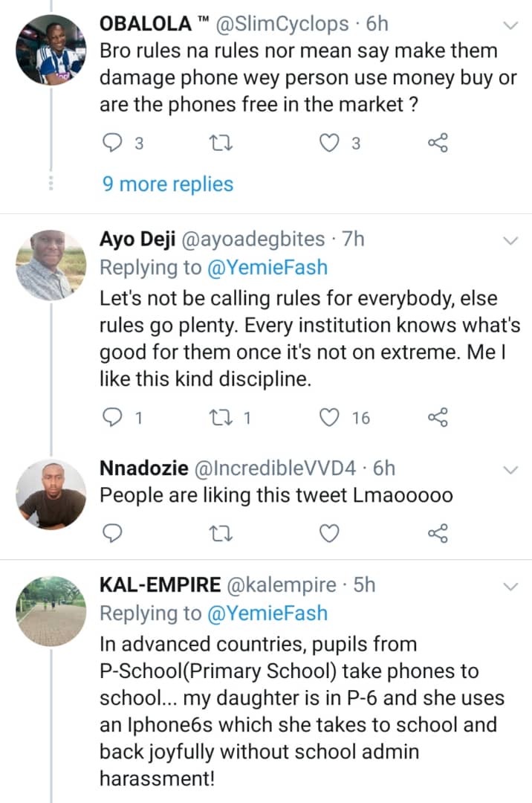The image size is (532, 803).
Task: Open OBALOLA tweet options chevron
Action: coord(511,25)
